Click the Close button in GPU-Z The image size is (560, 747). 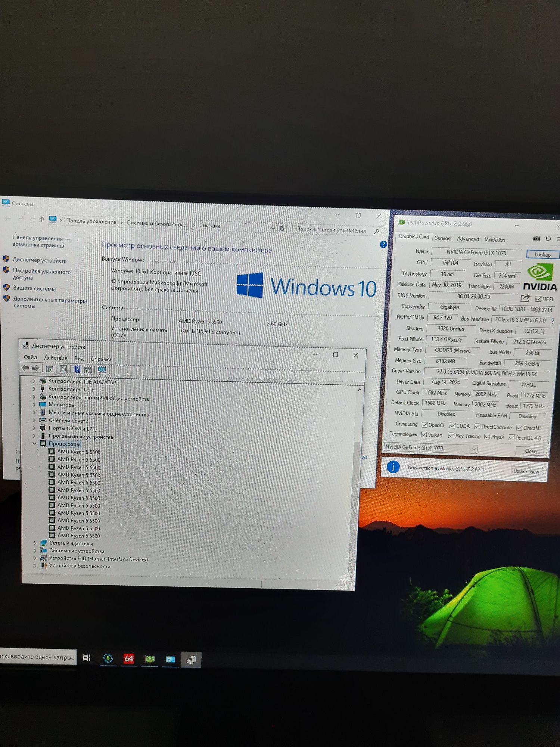pyautogui.click(x=531, y=451)
